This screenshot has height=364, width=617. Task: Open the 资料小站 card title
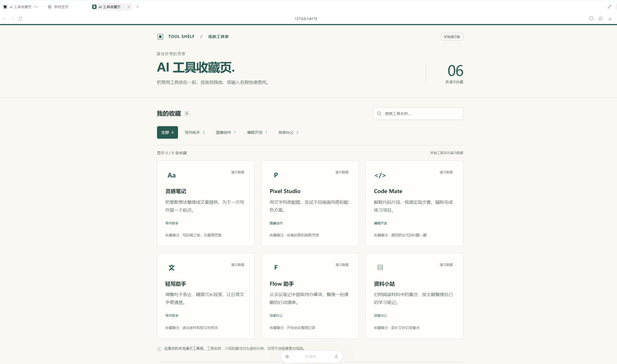(384, 284)
